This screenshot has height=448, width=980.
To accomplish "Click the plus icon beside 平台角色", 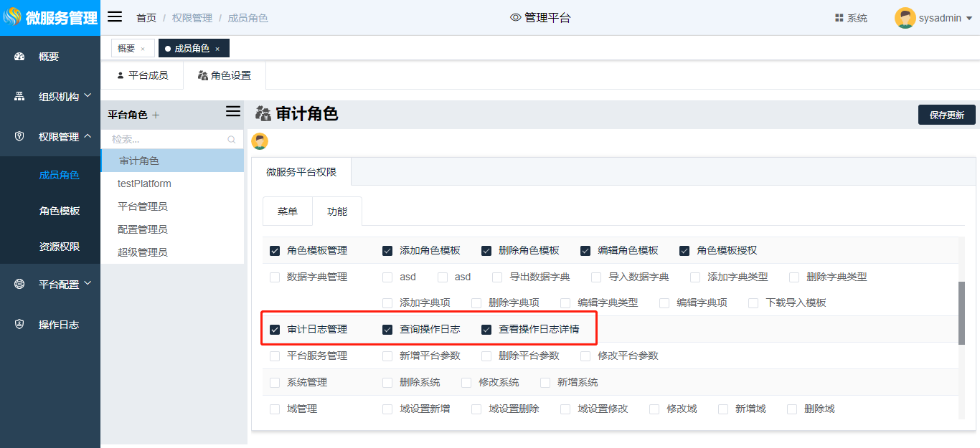I will coord(156,115).
